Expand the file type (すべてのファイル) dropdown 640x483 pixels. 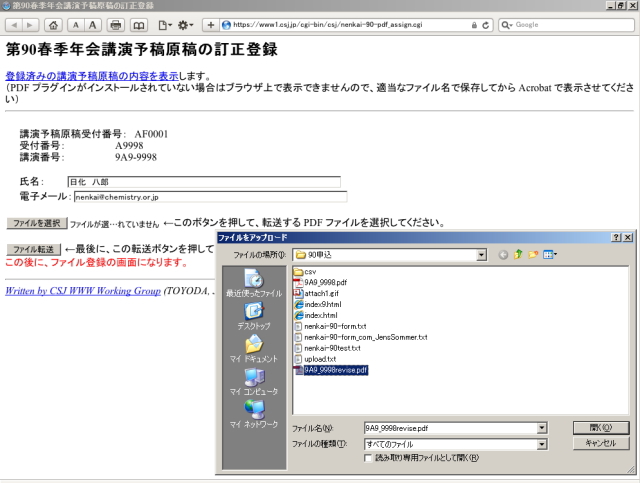[542, 443]
